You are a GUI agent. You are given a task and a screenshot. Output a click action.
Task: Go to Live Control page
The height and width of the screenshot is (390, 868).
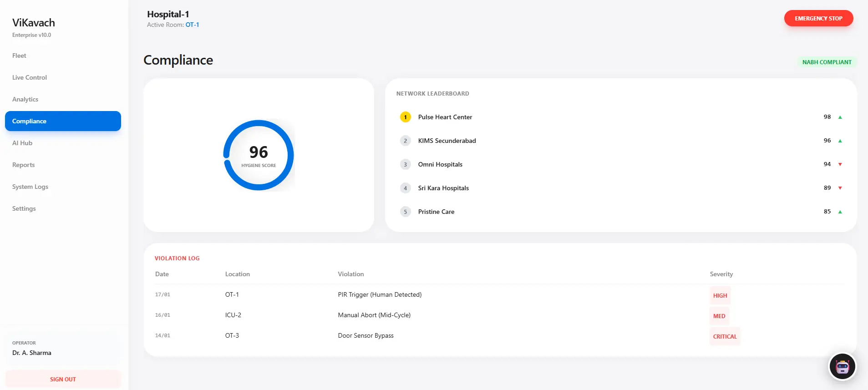click(x=63, y=77)
